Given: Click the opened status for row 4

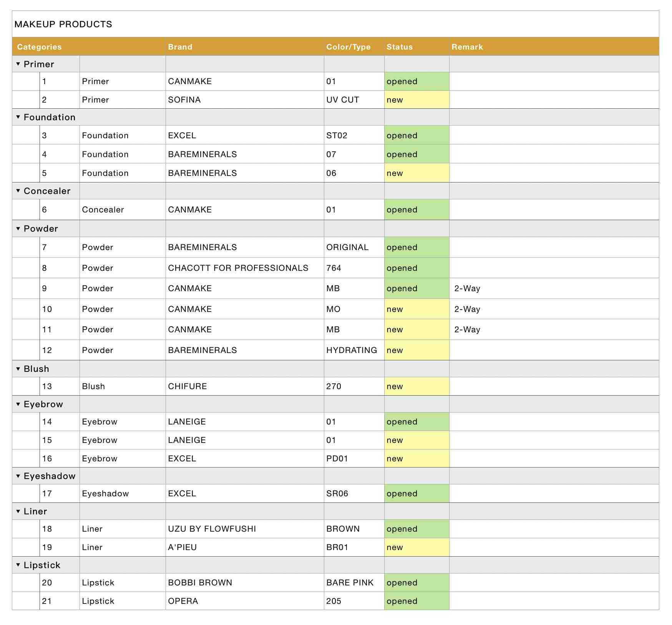Looking at the screenshot, I should coord(417,154).
